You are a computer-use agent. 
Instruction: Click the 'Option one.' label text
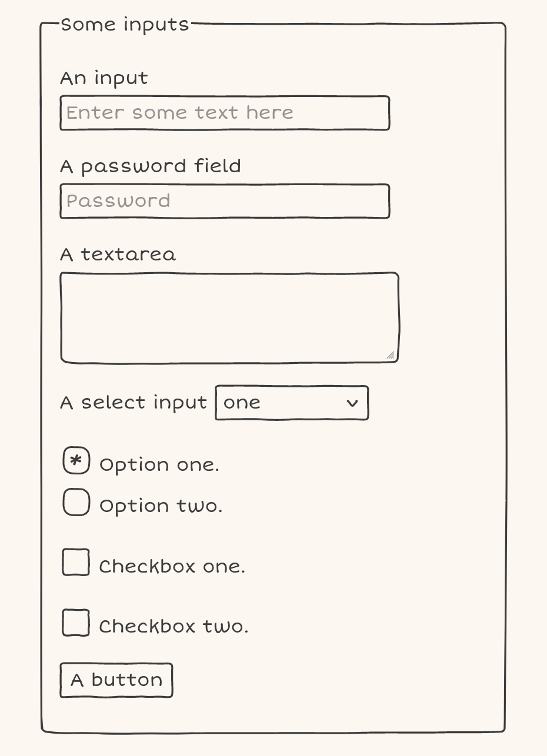pos(159,465)
